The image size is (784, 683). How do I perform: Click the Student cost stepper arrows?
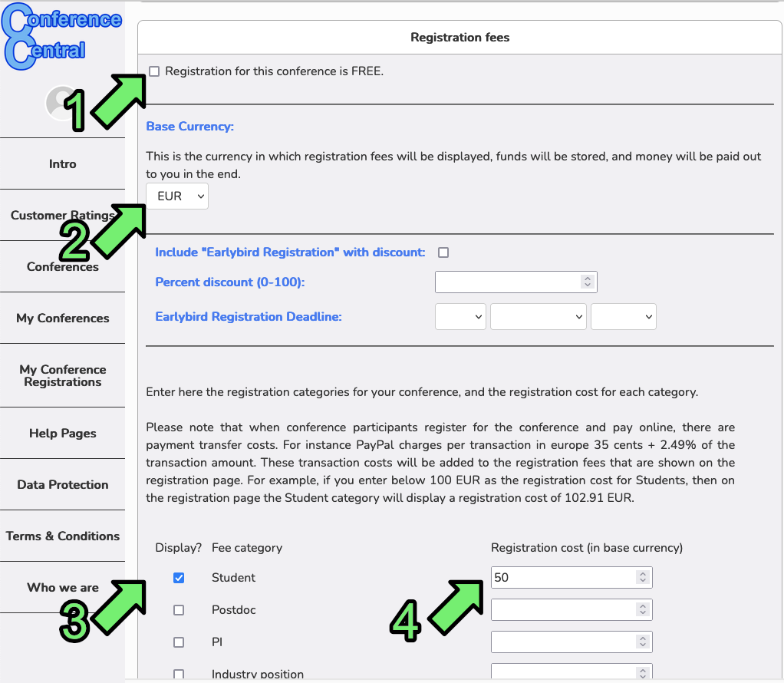pyautogui.click(x=643, y=577)
